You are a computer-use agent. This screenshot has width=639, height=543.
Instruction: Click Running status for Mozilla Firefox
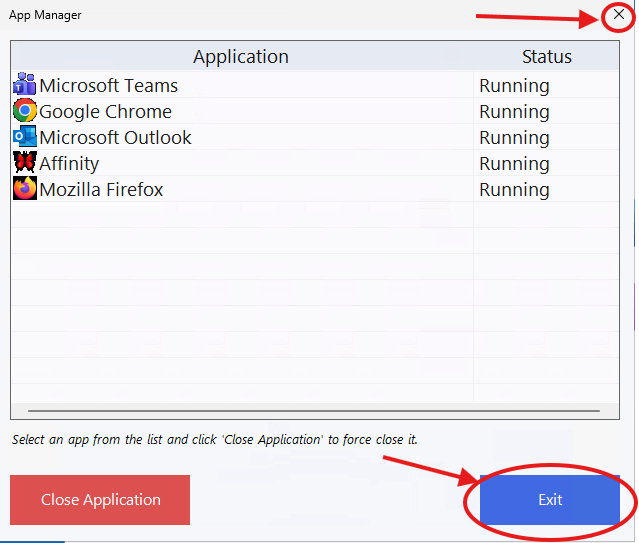coord(514,190)
